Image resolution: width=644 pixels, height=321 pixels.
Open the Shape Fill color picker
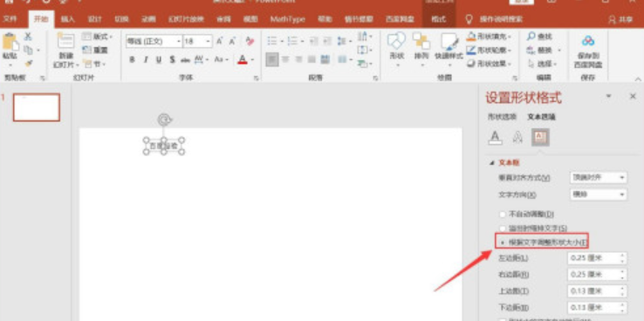(490, 37)
